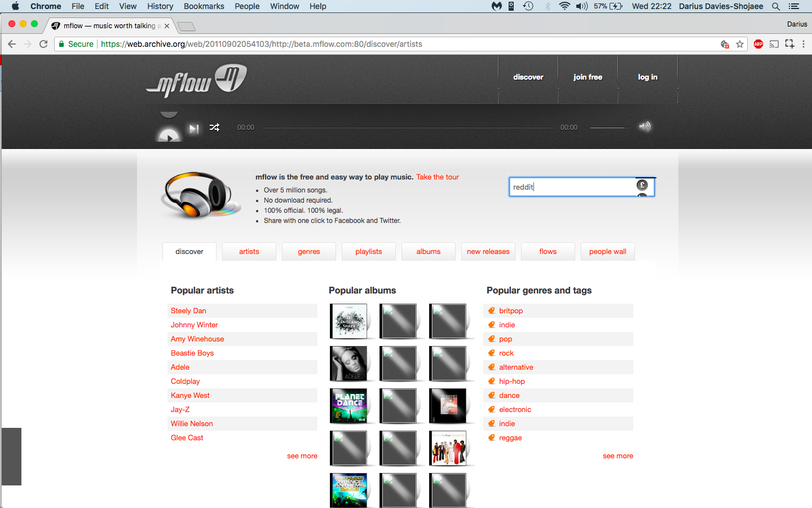Open the log in link

(647, 77)
